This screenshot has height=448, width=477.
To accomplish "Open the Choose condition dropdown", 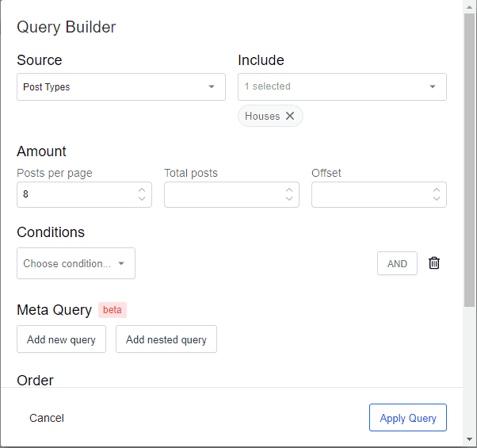I will tap(75, 263).
